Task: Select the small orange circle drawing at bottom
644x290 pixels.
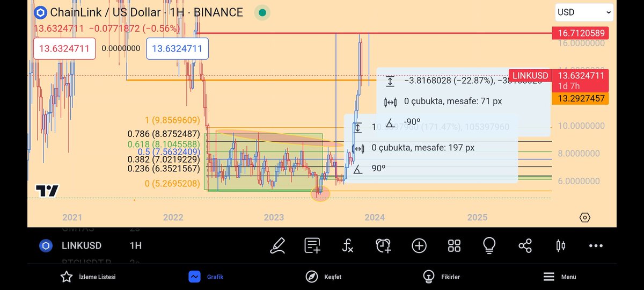Action: coord(320,194)
